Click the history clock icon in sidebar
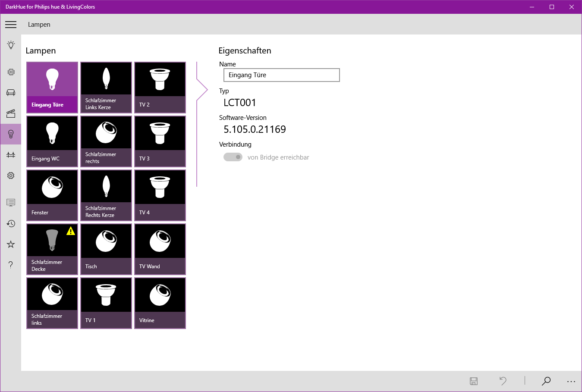 coord(11,223)
